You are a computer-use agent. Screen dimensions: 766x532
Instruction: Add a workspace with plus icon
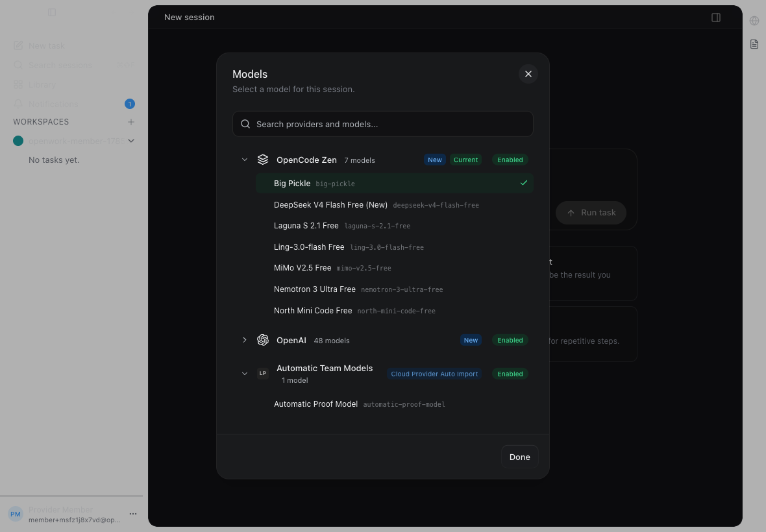coord(131,122)
